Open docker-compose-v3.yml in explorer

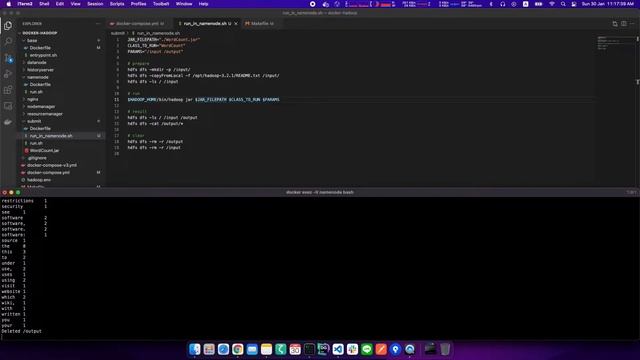click(51, 165)
